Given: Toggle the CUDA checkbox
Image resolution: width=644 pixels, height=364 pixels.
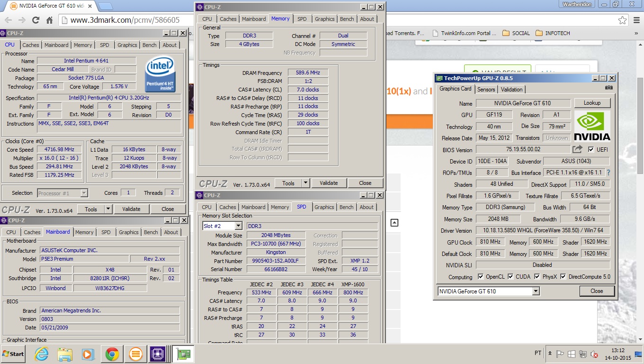Looking at the screenshot, I should (x=510, y=277).
